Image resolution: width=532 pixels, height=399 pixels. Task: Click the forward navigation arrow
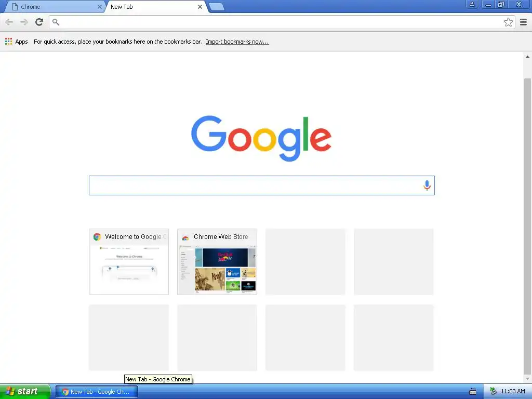[24, 22]
